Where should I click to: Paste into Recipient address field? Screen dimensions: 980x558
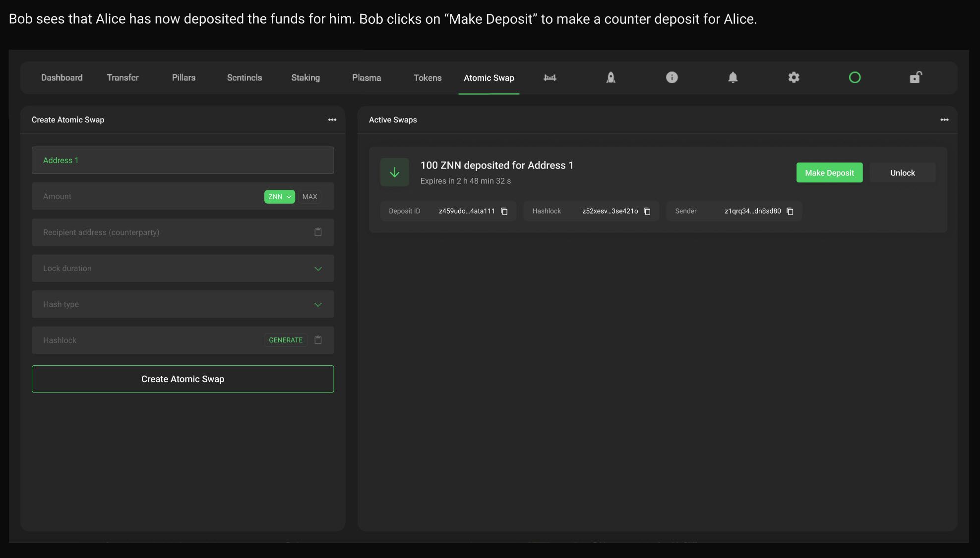point(318,232)
